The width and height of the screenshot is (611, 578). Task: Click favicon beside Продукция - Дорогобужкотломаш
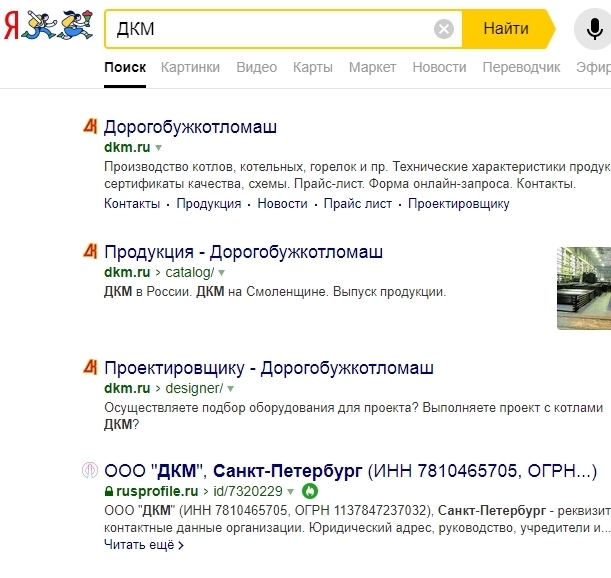(90, 251)
